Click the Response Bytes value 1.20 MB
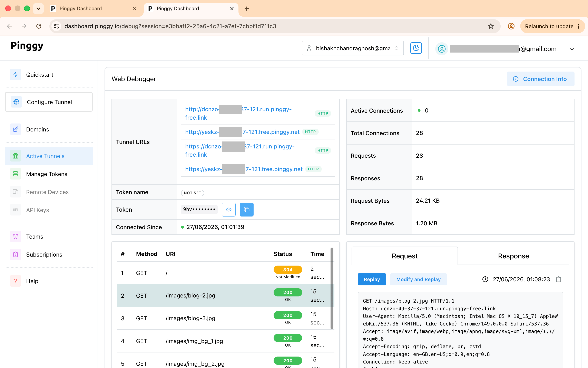Viewport: 588px width, 368px height. coord(427,223)
